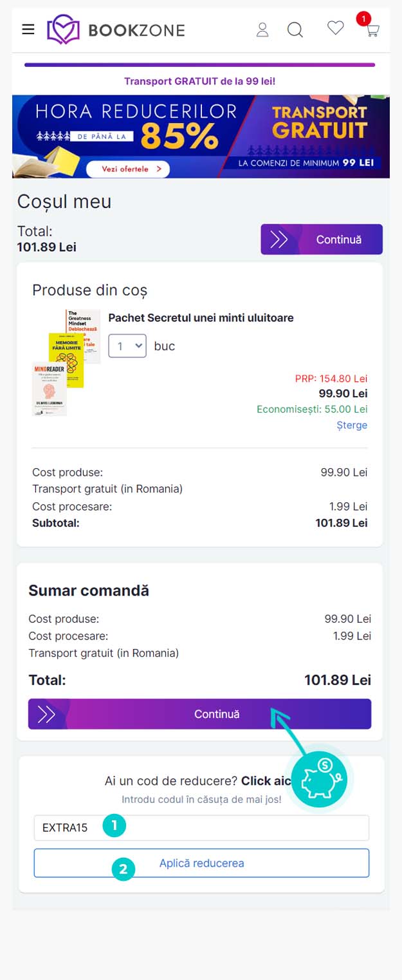
Task: Click the free shipping progress bar
Action: click(x=199, y=65)
